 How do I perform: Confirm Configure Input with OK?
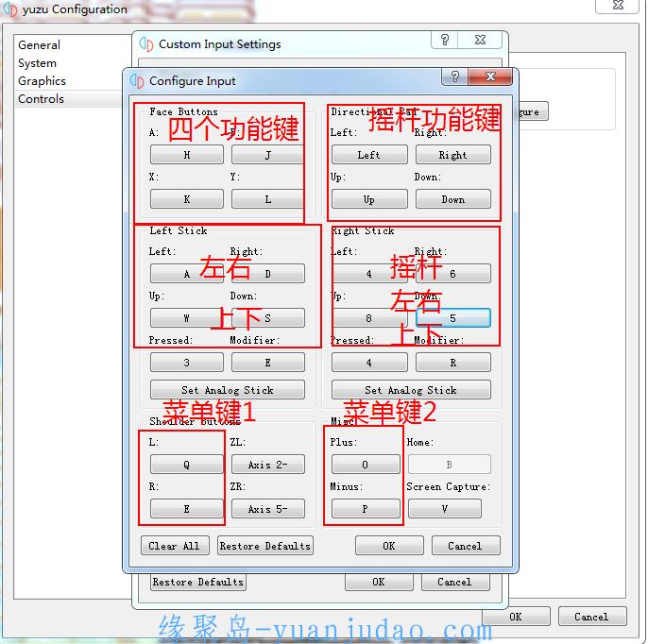pyautogui.click(x=389, y=546)
